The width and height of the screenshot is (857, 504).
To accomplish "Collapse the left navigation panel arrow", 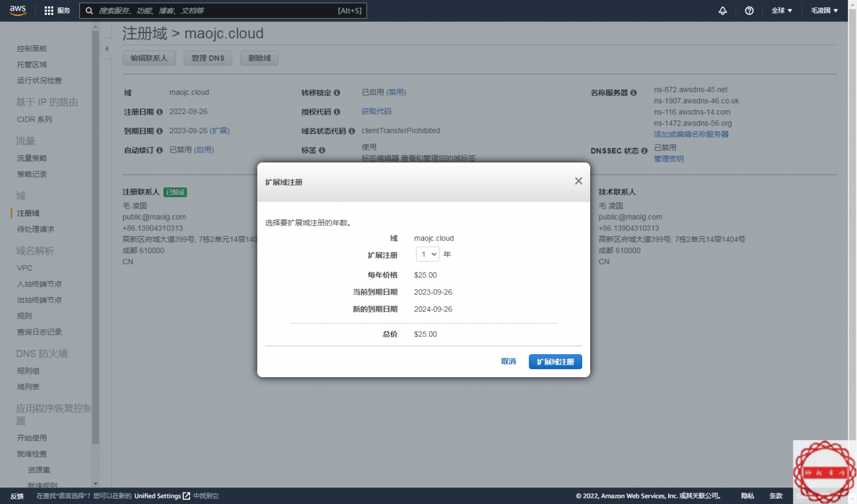I will pos(106,49).
